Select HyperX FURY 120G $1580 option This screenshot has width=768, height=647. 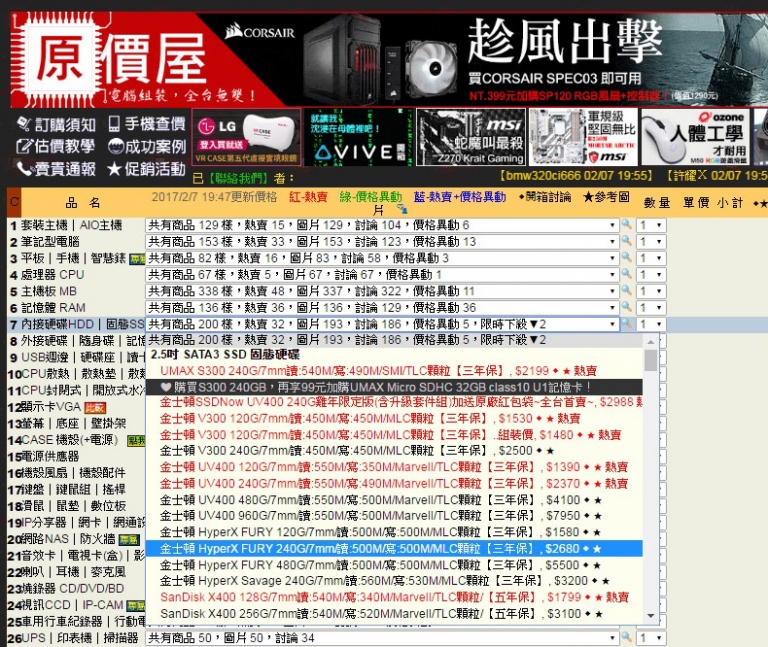pyautogui.click(x=394, y=532)
